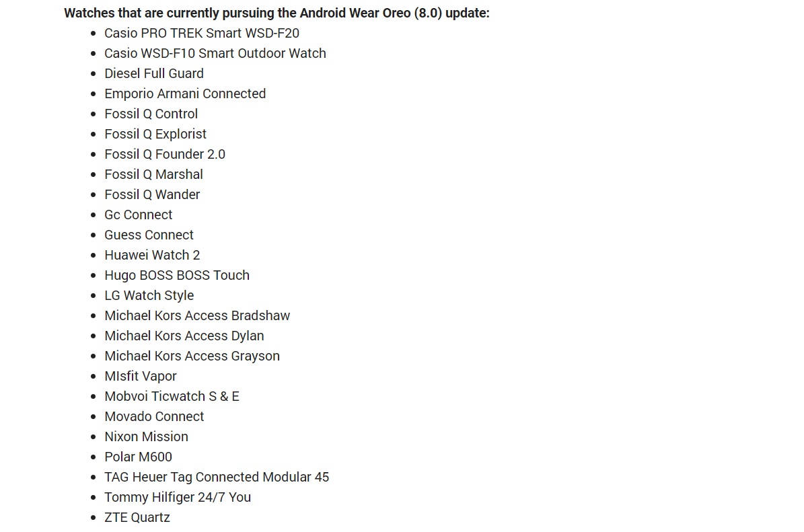Select TAG Heuer Tag Connected Modular 45
Viewport: 804px width, 532px height.
tap(217, 477)
